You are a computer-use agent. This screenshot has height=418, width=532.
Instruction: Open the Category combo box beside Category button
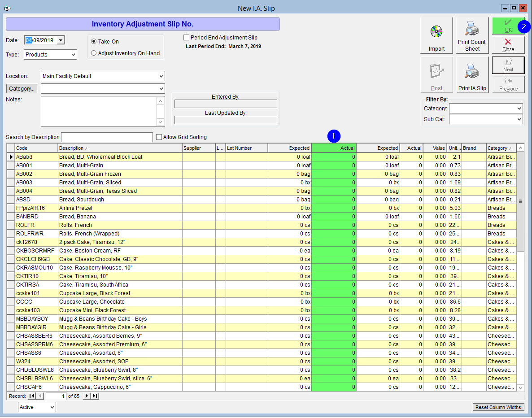tap(103, 88)
